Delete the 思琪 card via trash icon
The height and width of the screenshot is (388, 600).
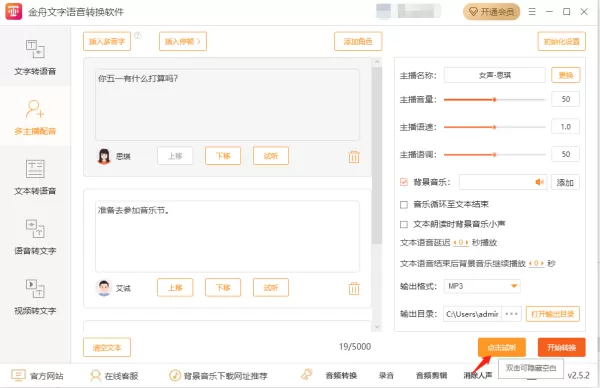[x=354, y=157]
